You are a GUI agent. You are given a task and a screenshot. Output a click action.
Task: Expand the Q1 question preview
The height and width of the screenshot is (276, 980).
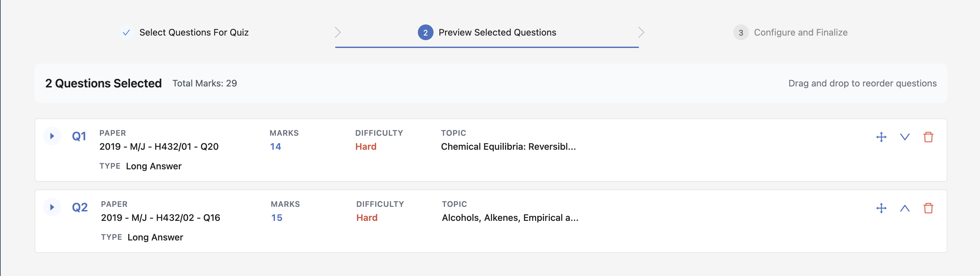pyautogui.click(x=52, y=136)
